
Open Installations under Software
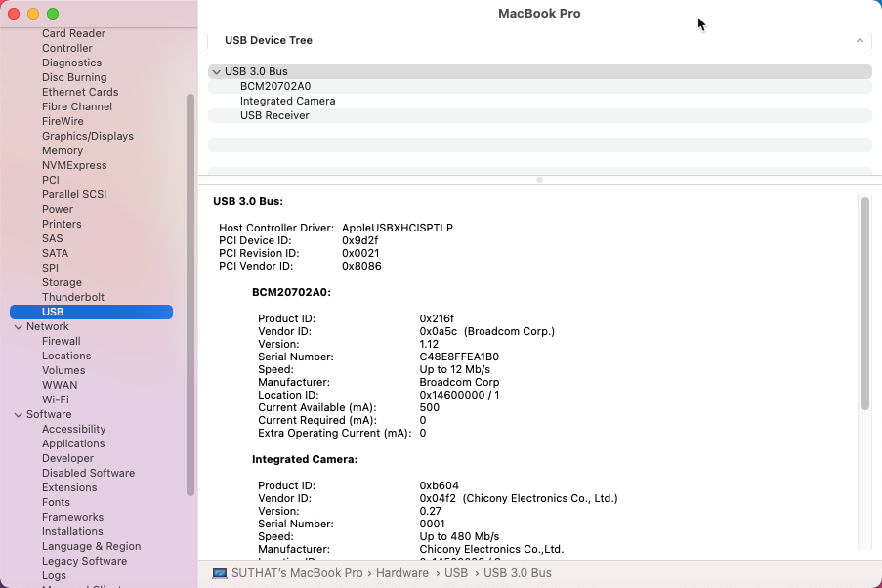(72, 531)
